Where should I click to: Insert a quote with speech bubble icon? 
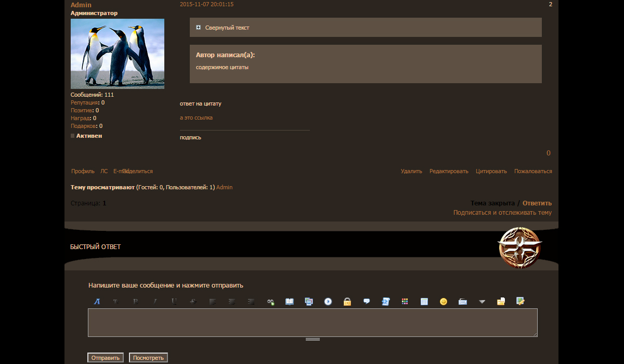(367, 302)
